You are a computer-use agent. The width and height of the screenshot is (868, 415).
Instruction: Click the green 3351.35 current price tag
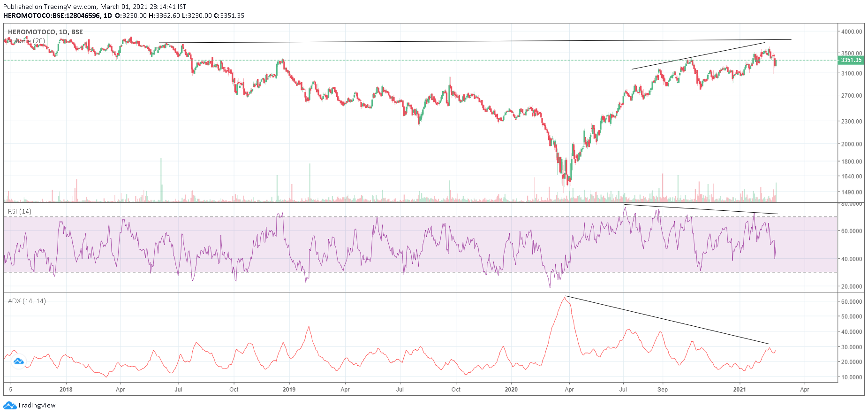point(851,60)
